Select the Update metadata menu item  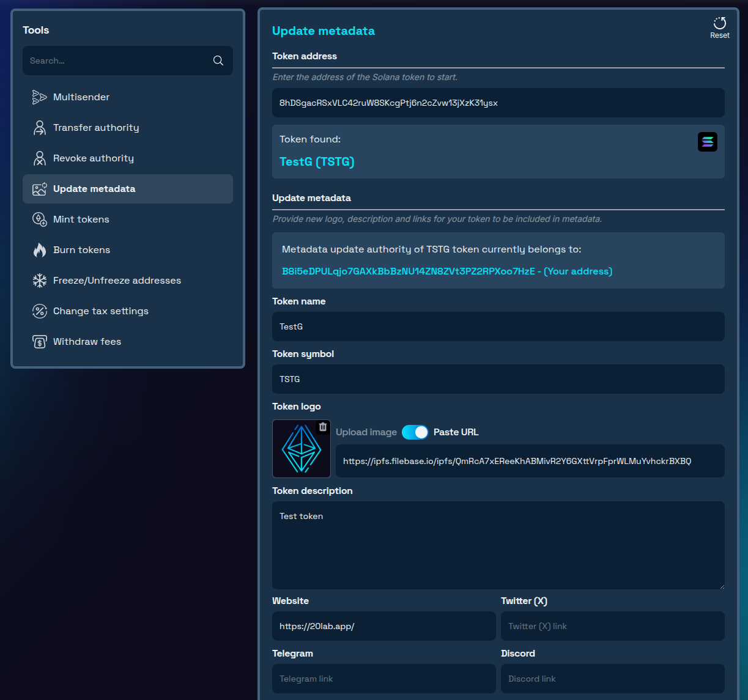(x=128, y=189)
